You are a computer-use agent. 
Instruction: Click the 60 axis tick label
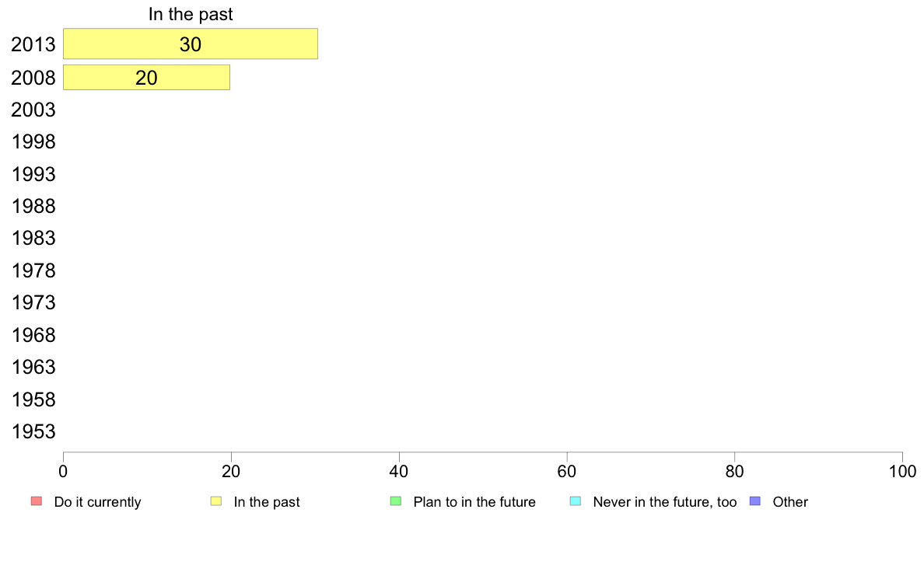[567, 471]
